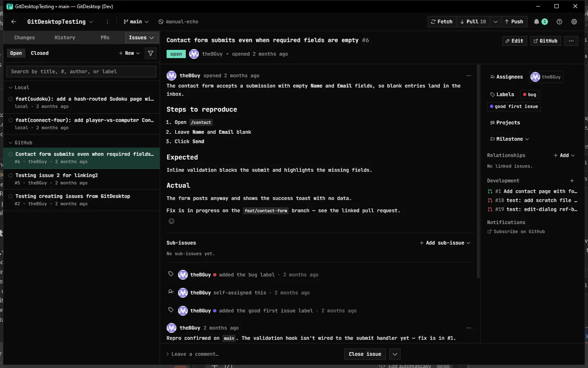The image size is (588, 368).
Task: Open the issue description ellipsis menu
Action: pyautogui.click(x=469, y=76)
